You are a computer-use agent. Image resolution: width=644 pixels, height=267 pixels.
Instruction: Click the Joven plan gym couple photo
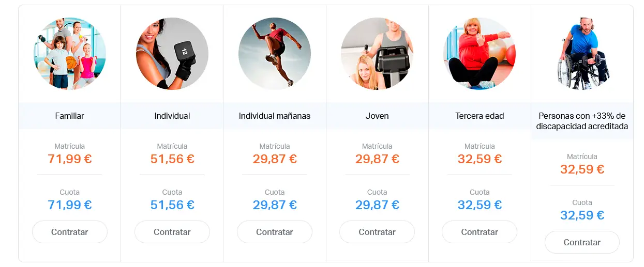pyautogui.click(x=377, y=54)
